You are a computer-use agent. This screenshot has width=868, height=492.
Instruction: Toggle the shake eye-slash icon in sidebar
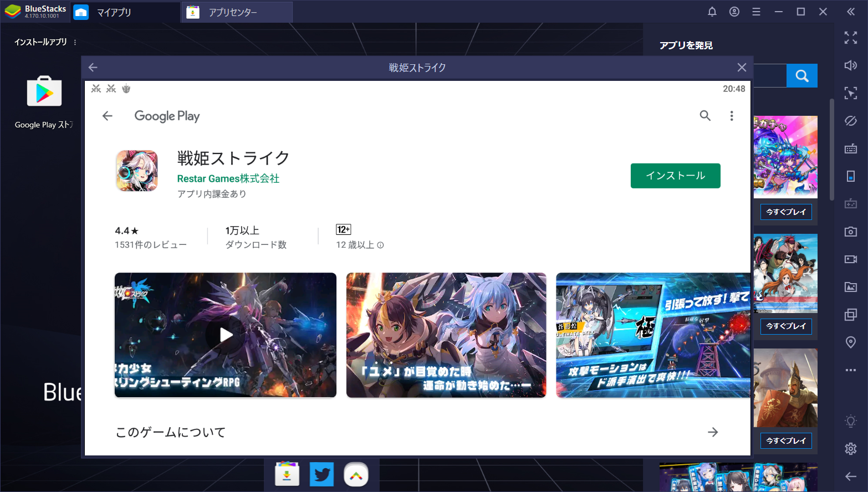click(x=851, y=121)
